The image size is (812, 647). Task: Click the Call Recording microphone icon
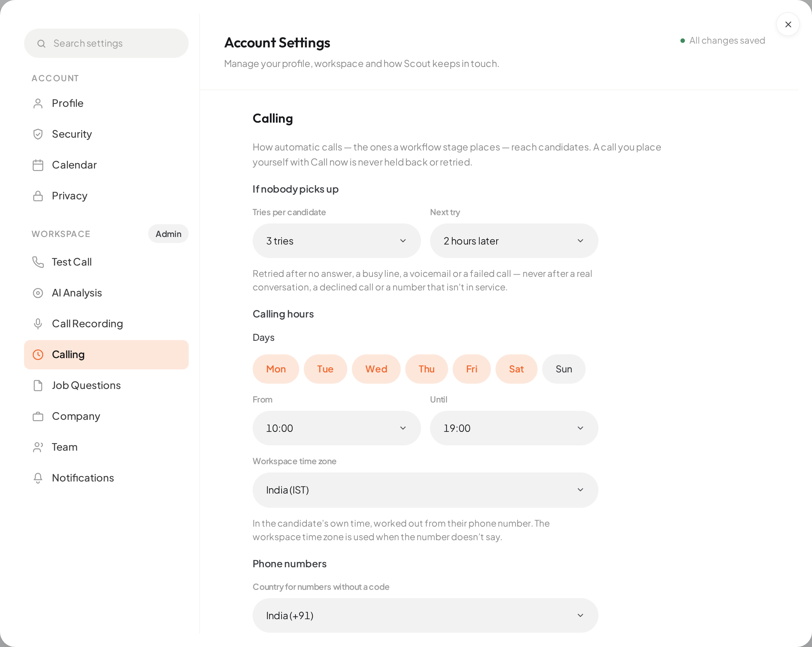pos(38,324)
